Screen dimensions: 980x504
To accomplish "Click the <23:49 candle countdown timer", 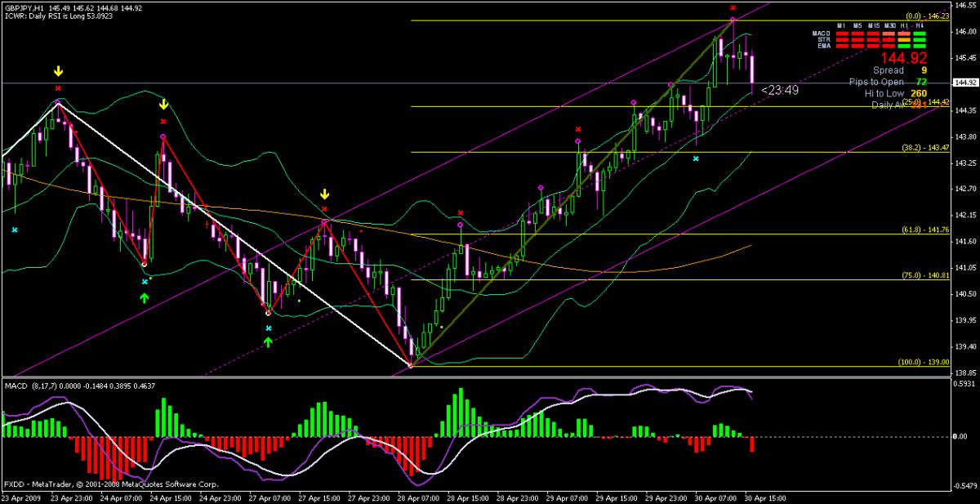I will point(779,90).
